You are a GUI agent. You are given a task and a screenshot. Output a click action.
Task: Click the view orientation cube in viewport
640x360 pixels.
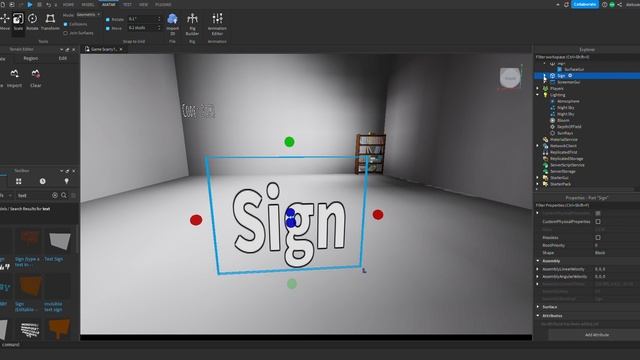(x=510, y=78)
